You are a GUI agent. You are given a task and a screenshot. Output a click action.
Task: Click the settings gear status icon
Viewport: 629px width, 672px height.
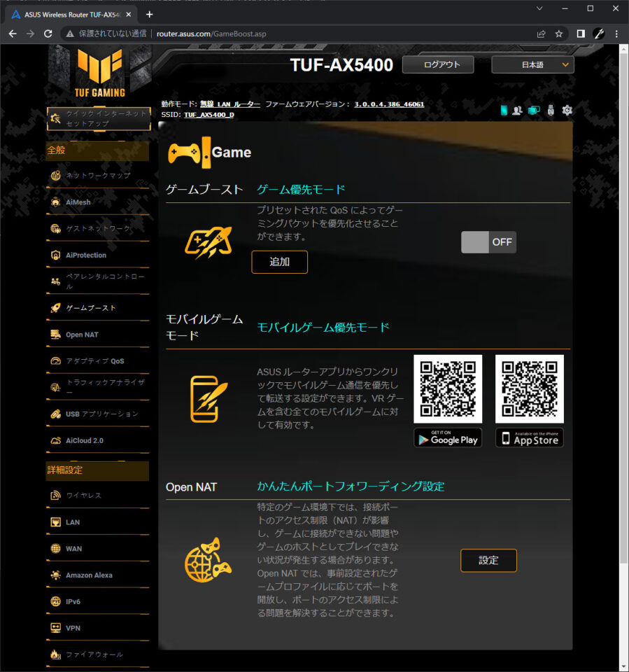point(567,111)
